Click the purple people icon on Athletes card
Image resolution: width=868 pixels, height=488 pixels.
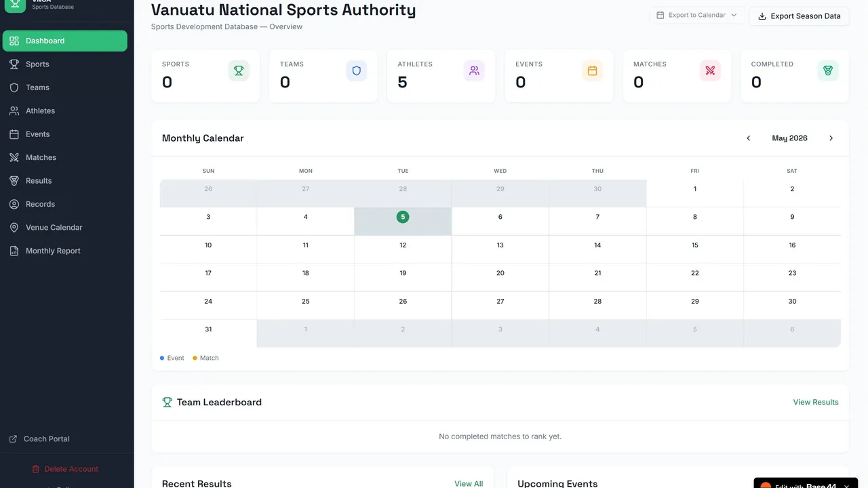click(474, 70)
